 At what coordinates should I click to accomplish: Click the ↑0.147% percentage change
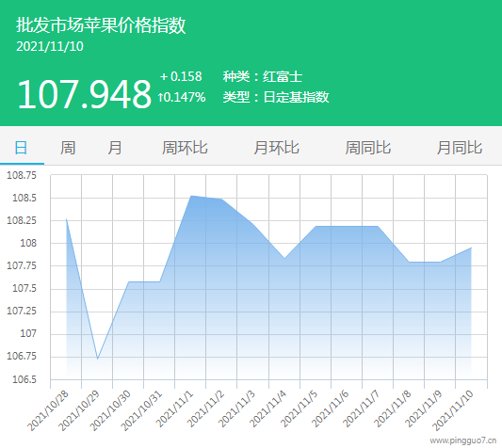(182, 97)
